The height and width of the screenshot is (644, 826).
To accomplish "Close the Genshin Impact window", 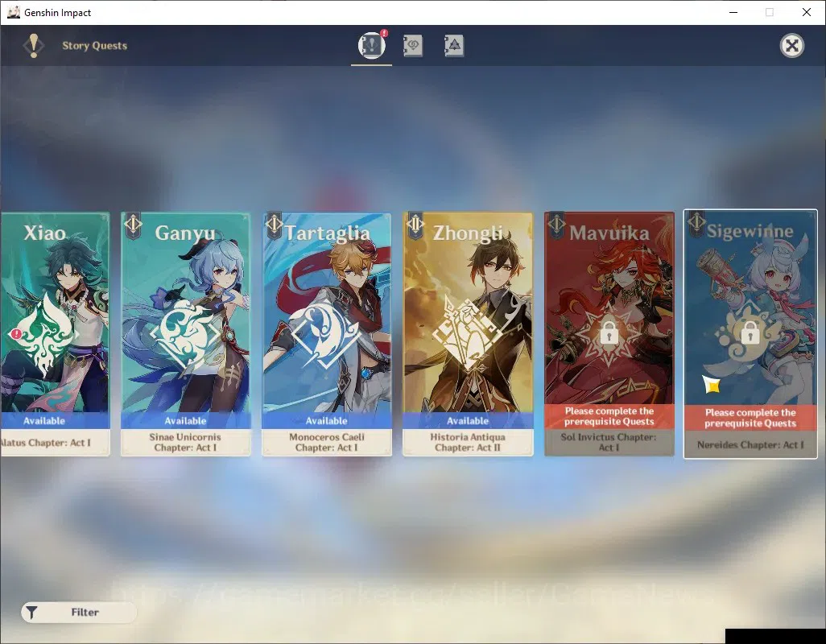I will click(x=807, y=12).
